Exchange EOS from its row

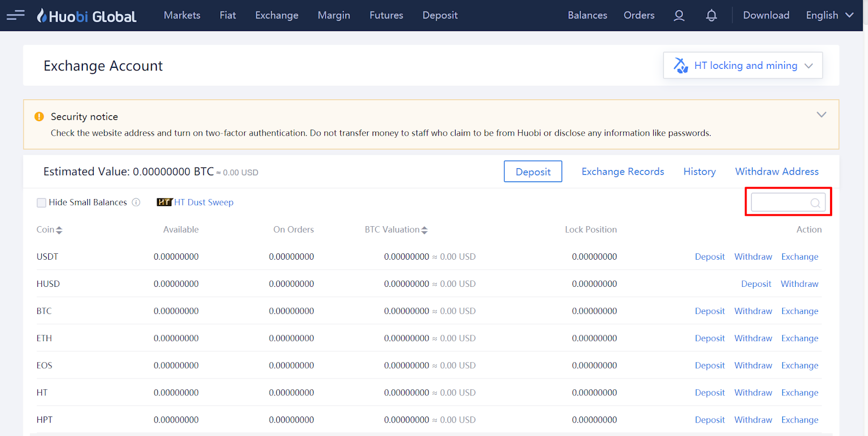(x=800, y=366)
